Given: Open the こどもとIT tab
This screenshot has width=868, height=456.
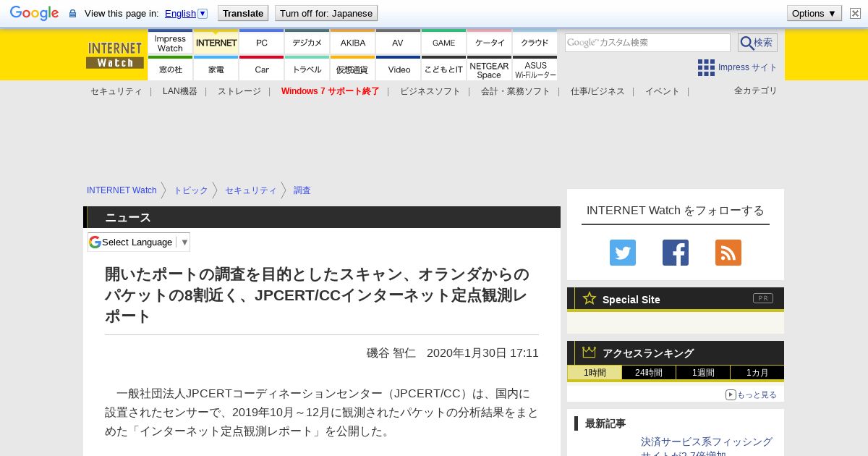Looking at the screenshot, I should (444, 69).
